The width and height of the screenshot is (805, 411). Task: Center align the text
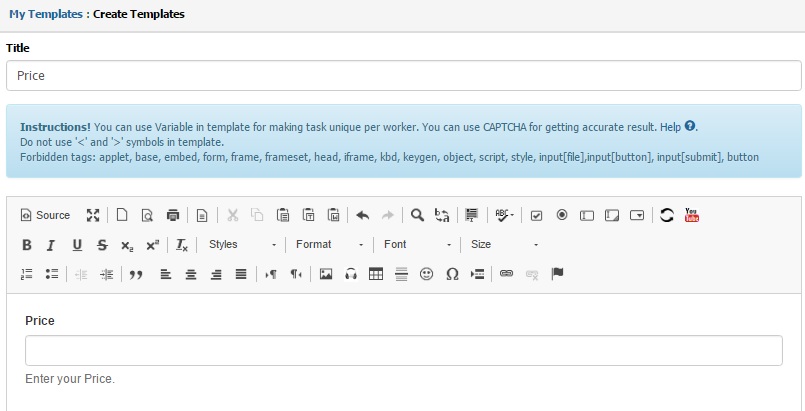tap(191, 275)
